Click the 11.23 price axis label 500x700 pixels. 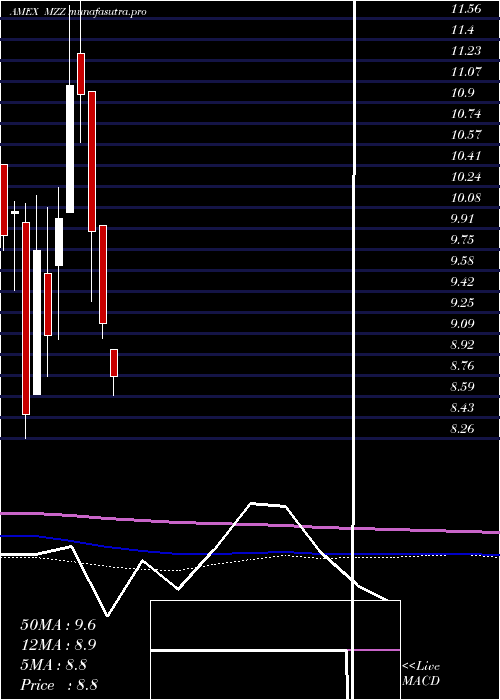[x=466, y=51]
